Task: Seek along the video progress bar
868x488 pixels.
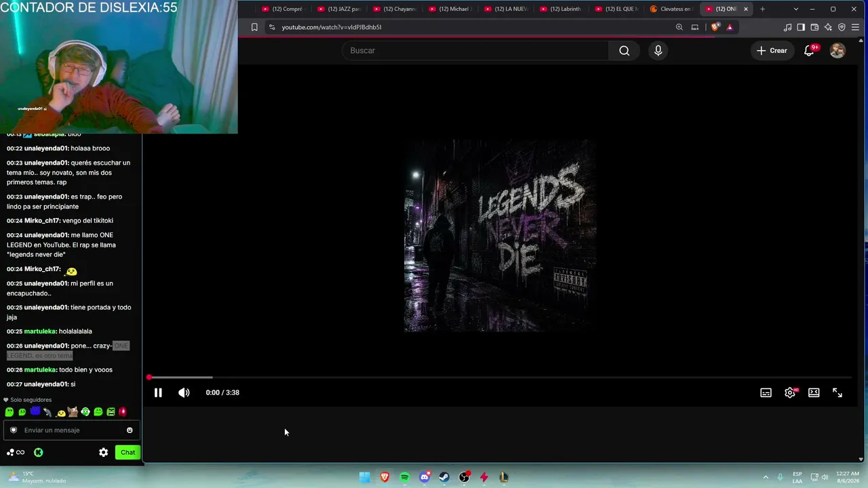Action: coord(500,378)
